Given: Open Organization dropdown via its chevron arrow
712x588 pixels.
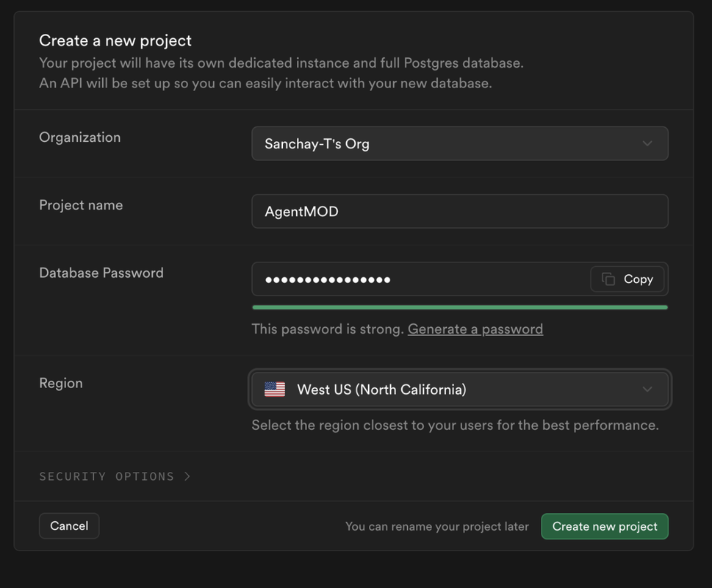Looking at the screenshot, I should (647, 143).
